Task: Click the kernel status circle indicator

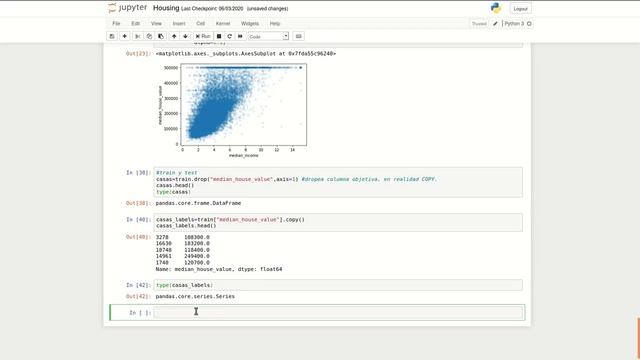Action: pyautogui.click(x=529, y=24)
